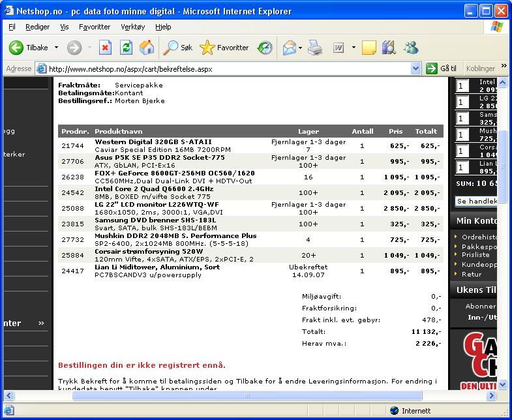Edit quantity field for Corsair cart item
Viewport: 512px width, 420px height.
462,151
